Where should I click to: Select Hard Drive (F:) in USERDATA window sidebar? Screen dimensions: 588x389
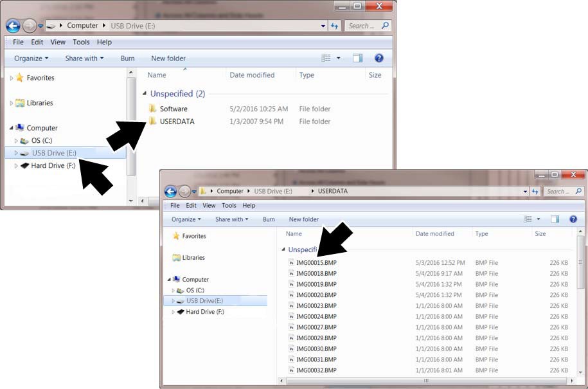[204, 312]
